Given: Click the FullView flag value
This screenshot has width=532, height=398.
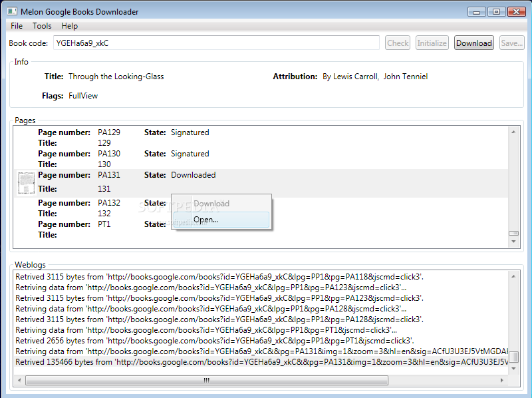Looking at the screenshot, I should coord(83,96).
